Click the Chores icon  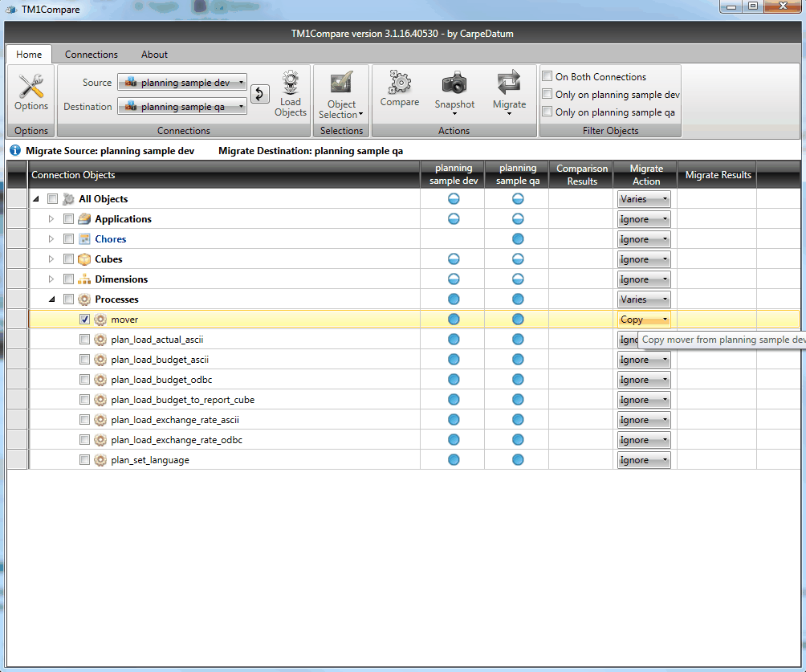[84, 239]
